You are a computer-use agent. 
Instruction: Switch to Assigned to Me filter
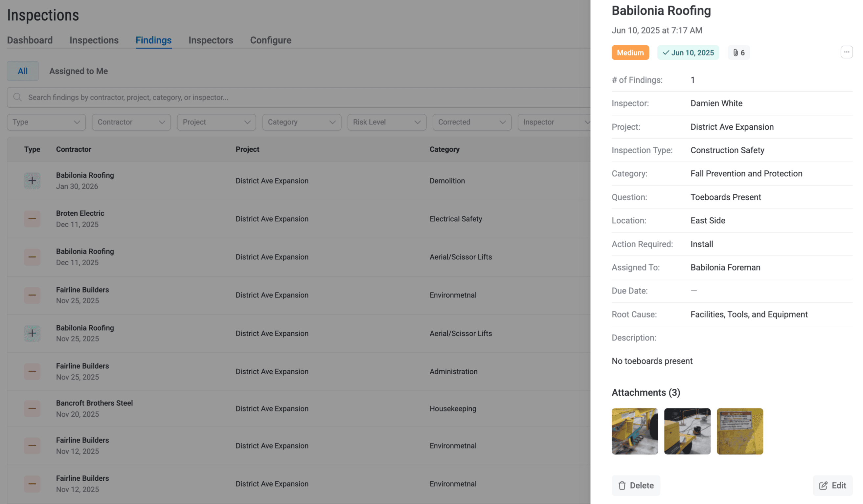click(79, 71)
